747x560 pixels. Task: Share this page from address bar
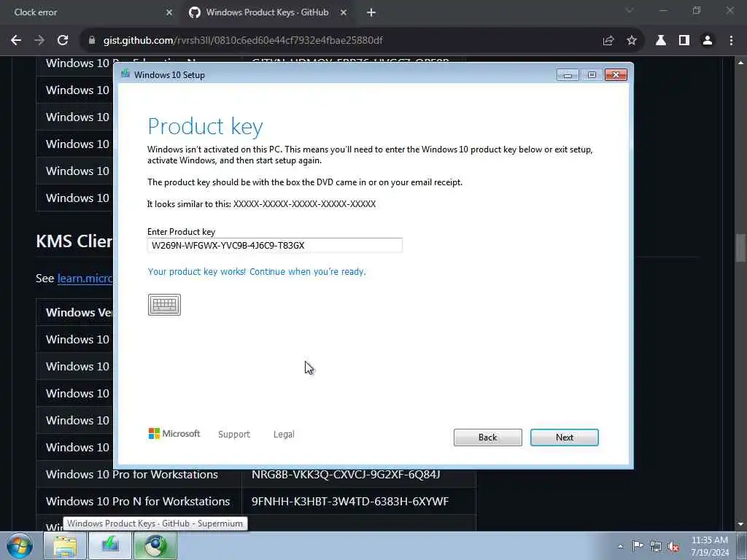coord(608,41)
